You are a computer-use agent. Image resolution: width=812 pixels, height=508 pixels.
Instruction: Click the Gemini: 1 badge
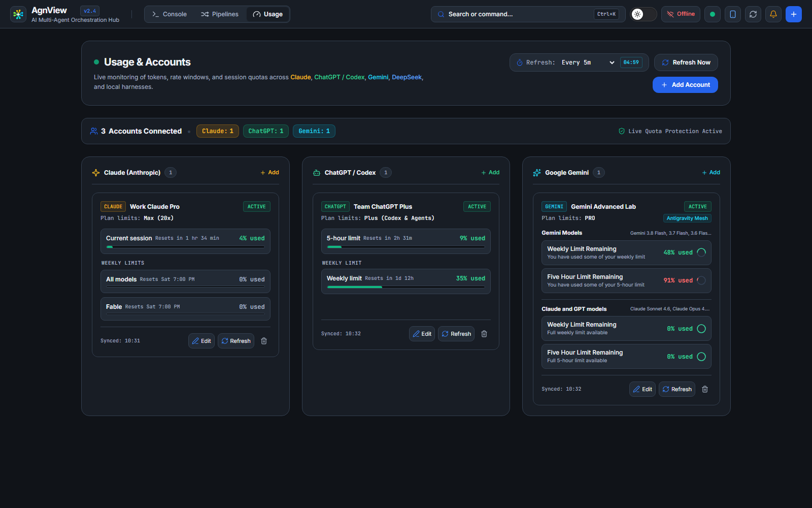pyautogui.click(x=314, y=131)
